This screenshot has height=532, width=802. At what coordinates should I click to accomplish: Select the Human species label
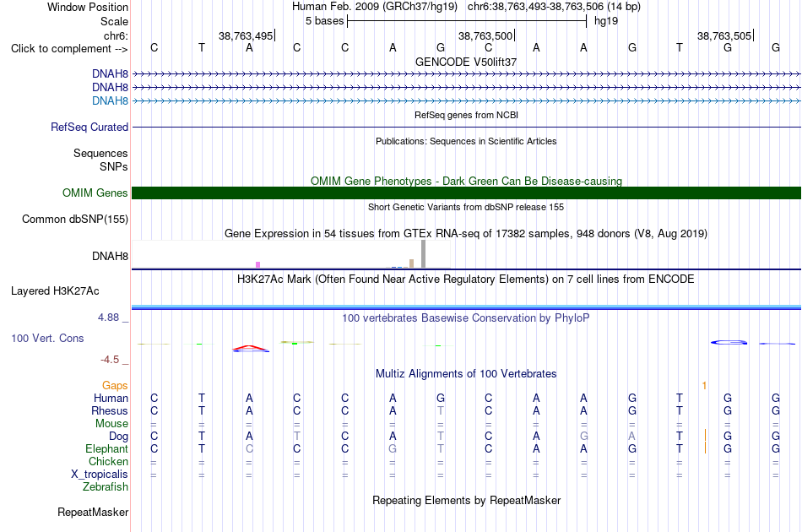point(111,398)
